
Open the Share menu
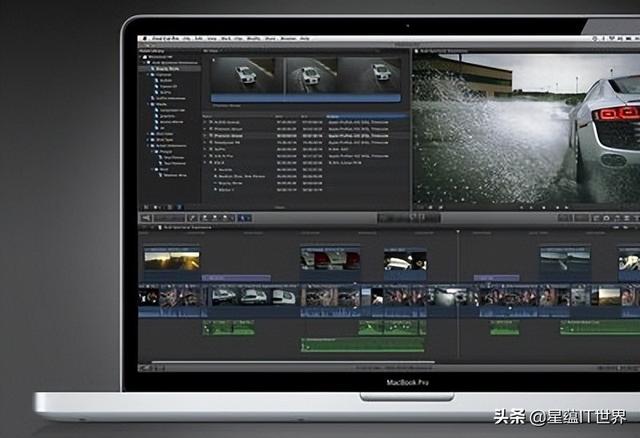coord(270,38)
